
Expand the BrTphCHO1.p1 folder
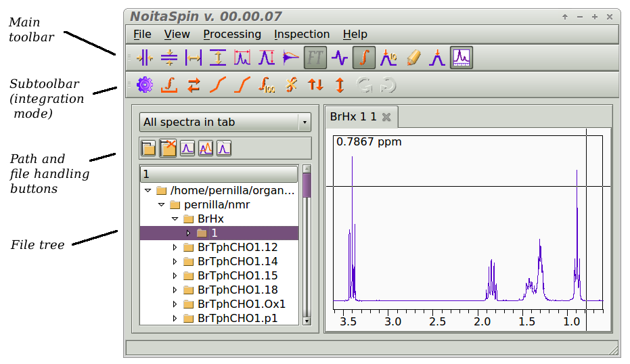pyautogui.click(x=175, y=319)
